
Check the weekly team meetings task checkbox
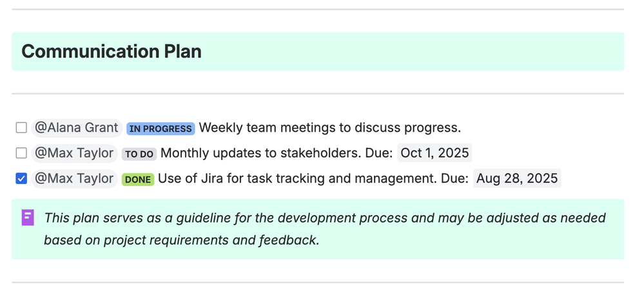pos(21,128)
